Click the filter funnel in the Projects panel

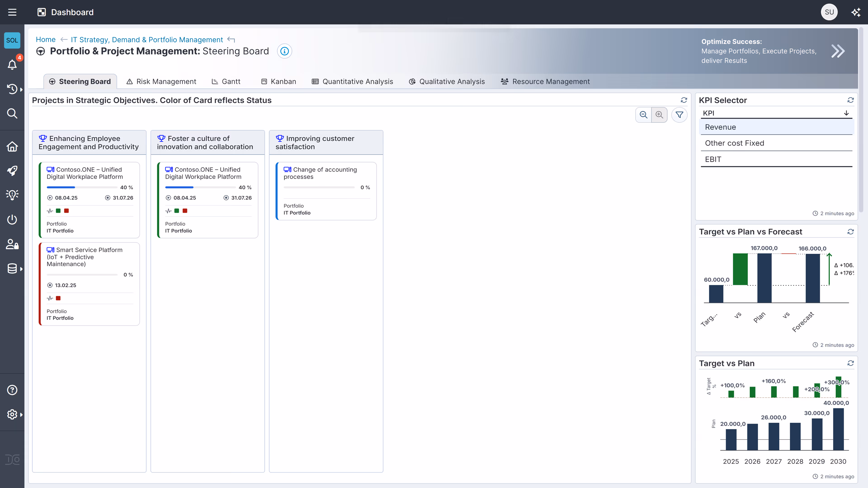point(680,115)
